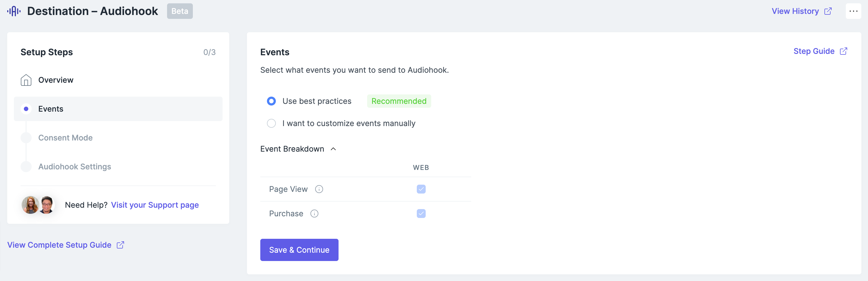Image resolution: width=868 pixels, height=281 pixels.
Task: Open the three-dot more options menu
Action: [853, 11]
